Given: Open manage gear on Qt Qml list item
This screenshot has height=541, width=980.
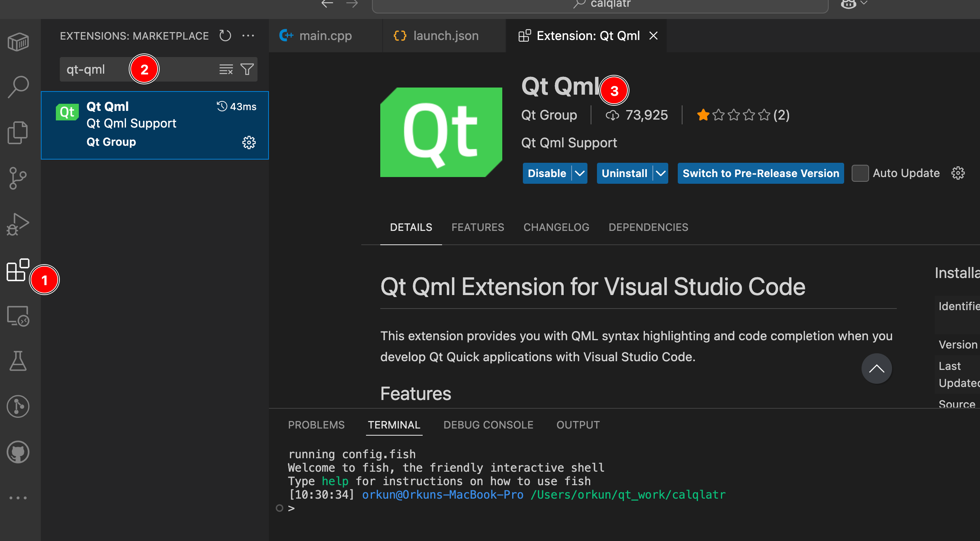Looking at the screenshot, I should coord(249,142).
